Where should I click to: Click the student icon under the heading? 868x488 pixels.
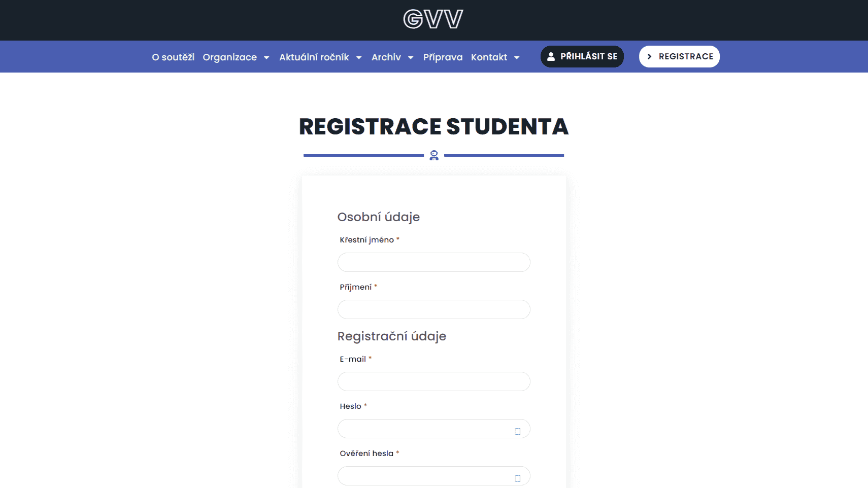coord(434,155)
